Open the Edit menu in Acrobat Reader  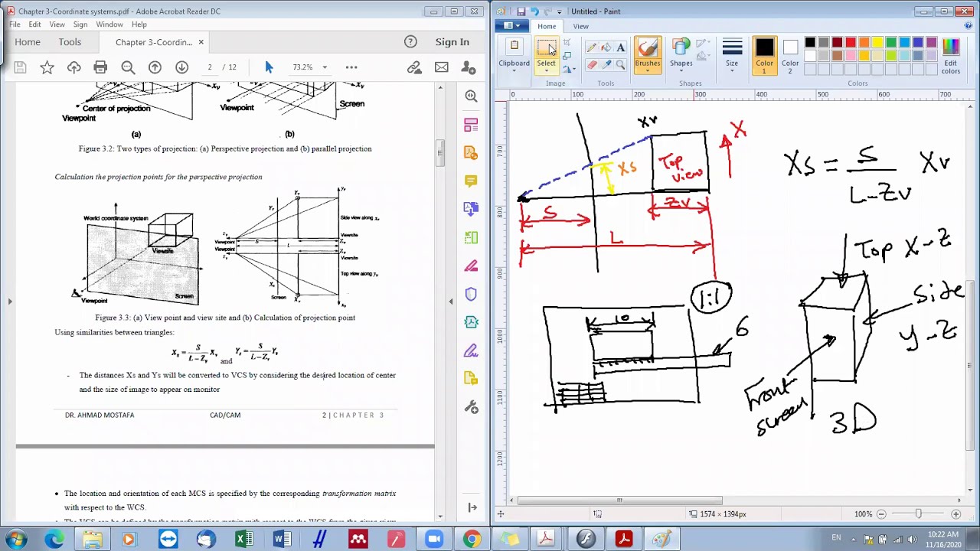(34, 24)
